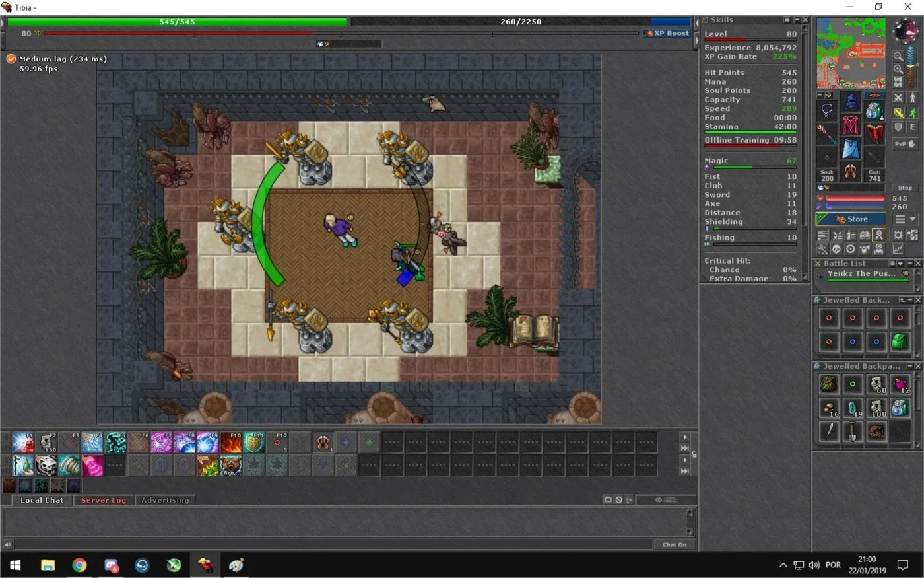The image size is (924, 578).
Task: Enable the offensive crossed-swords fight mode
Action: coord(898,98)
